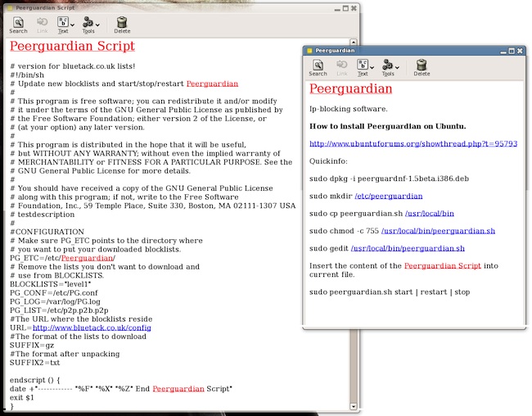This screenshot has width=532, height=416.
Task: Maximize the Peerguardian Script window
Action: tap(345, 8)
